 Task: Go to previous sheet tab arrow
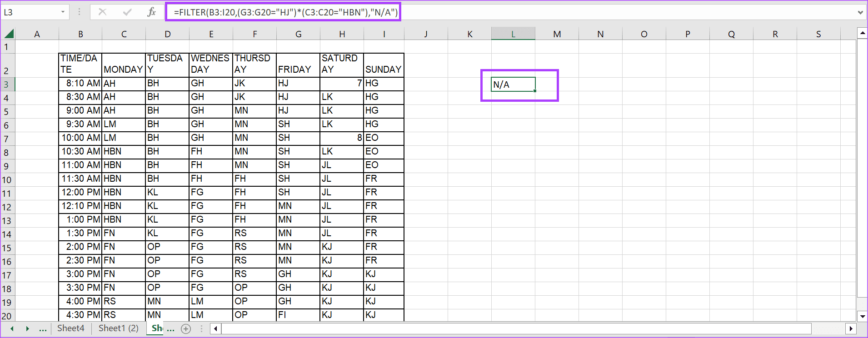pos(12,329)
